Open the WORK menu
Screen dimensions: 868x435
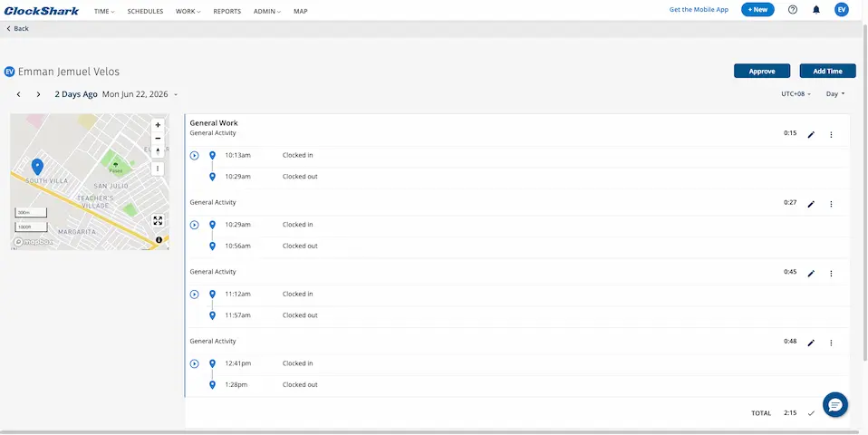coord(188,11)
